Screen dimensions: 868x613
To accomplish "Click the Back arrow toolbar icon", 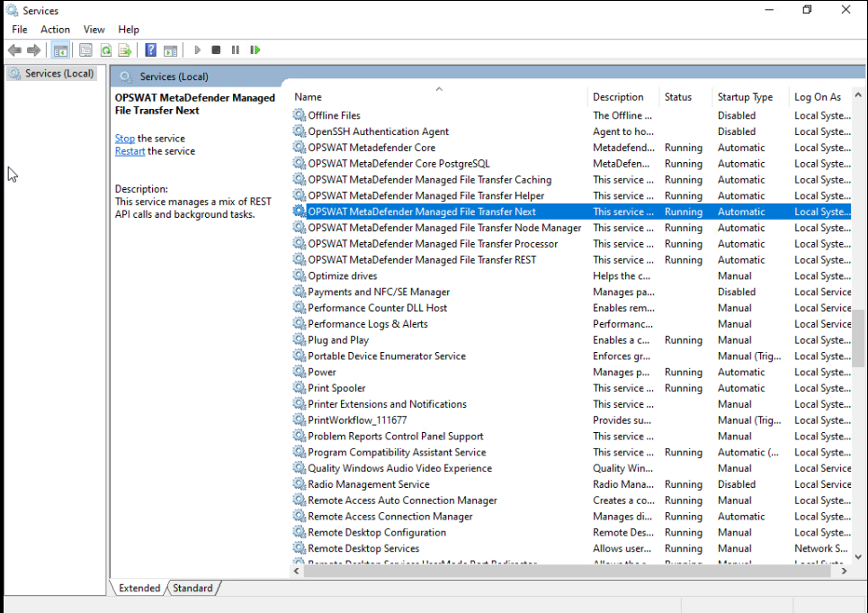I will click(15, 50).
